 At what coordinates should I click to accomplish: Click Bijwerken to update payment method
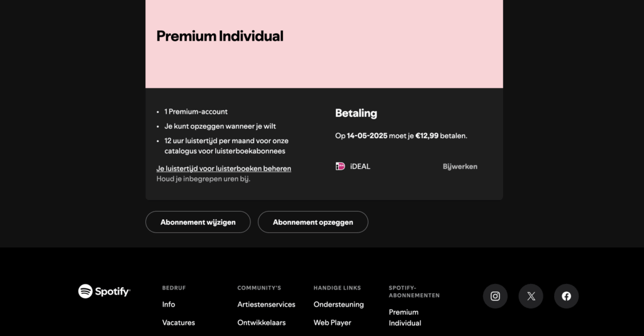pos(460,166)
